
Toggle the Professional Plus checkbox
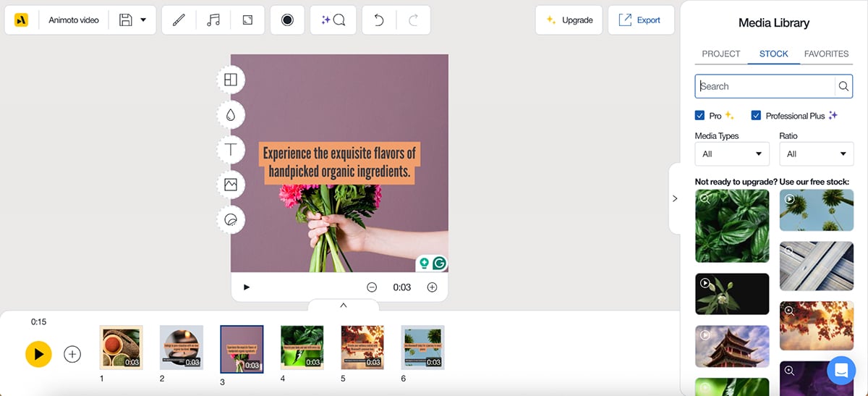756,116
